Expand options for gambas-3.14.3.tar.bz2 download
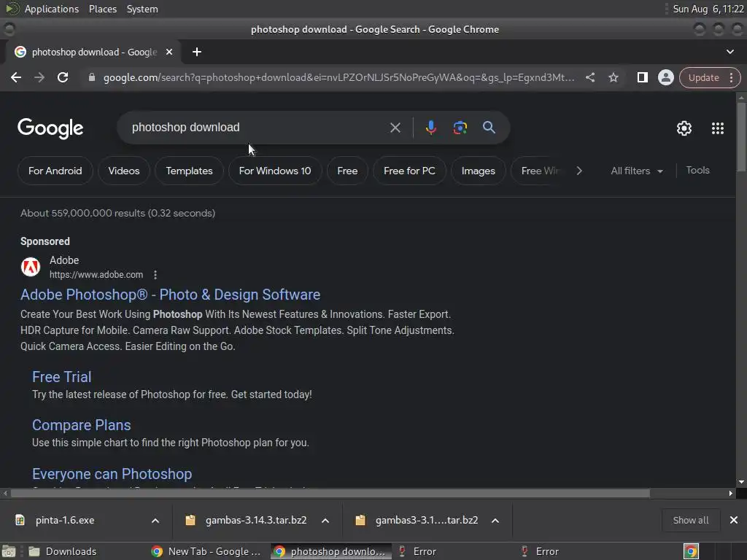 (325, 521)
